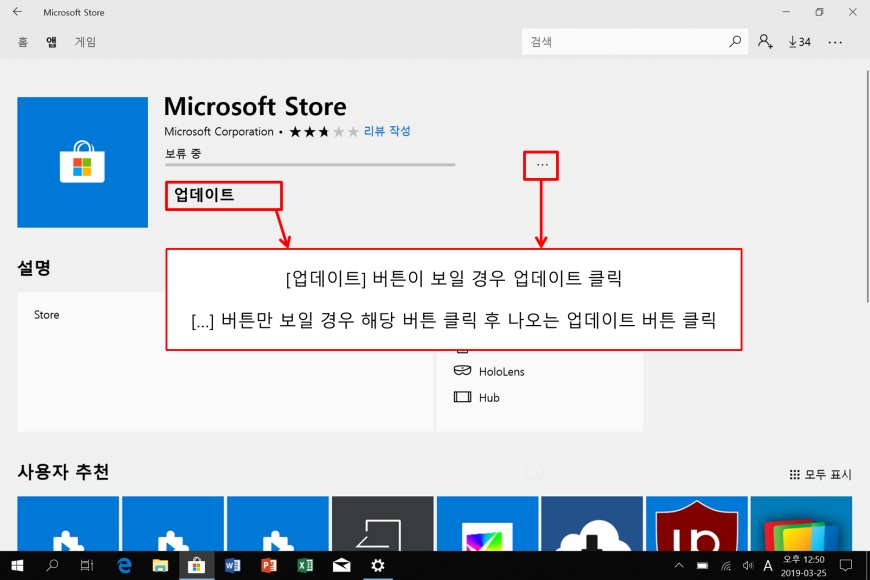Open taskbar search
870x580 pixels.
pyautogui.click(x=52, y=566)
